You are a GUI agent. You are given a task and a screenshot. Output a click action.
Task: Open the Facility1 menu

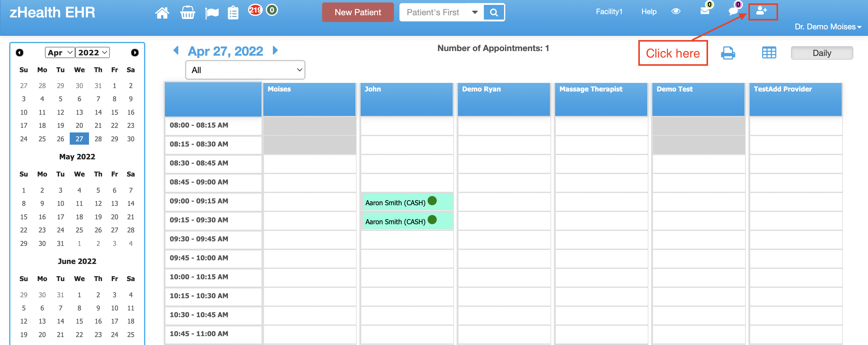(609, 11)
